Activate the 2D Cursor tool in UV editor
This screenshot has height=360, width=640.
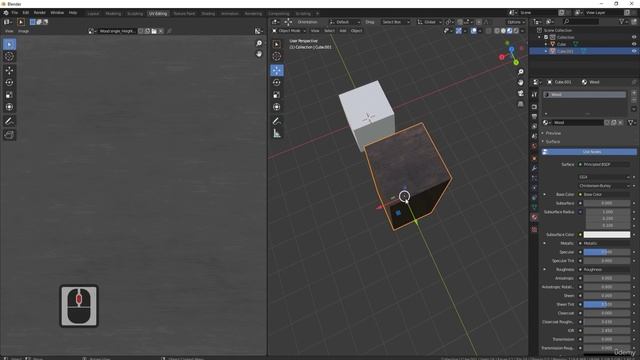point(9,56)
